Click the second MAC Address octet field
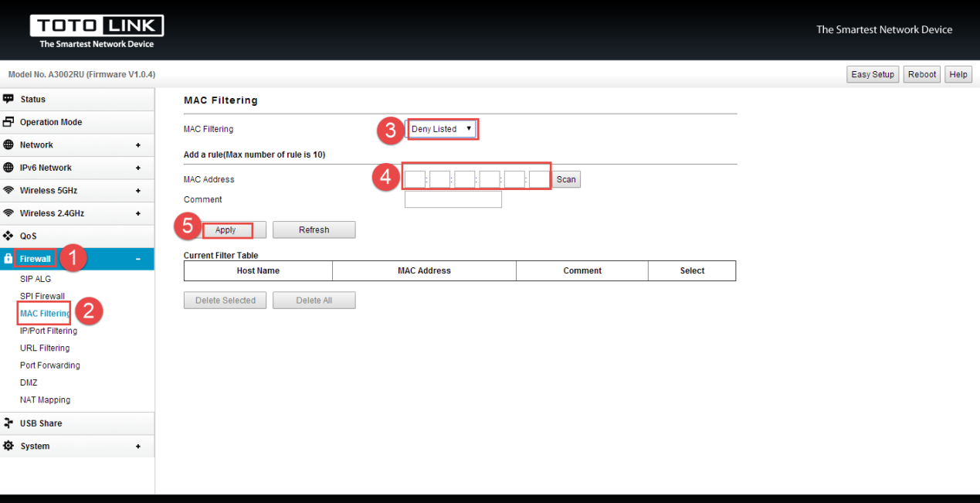980x503 pixels. coord(440,179)
